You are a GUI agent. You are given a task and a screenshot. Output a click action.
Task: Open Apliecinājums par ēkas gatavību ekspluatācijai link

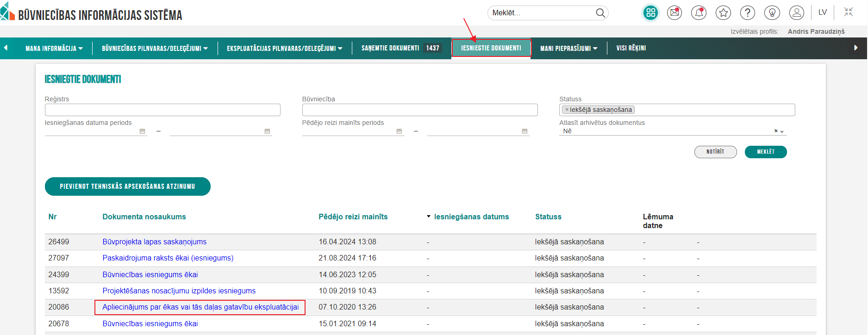click(200, 307)
